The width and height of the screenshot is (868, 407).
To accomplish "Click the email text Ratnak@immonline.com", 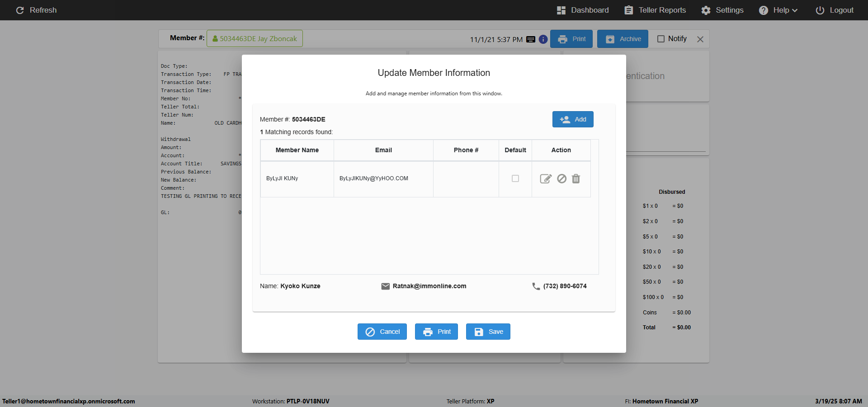I will pyautogui.click(x=429, y=286).
